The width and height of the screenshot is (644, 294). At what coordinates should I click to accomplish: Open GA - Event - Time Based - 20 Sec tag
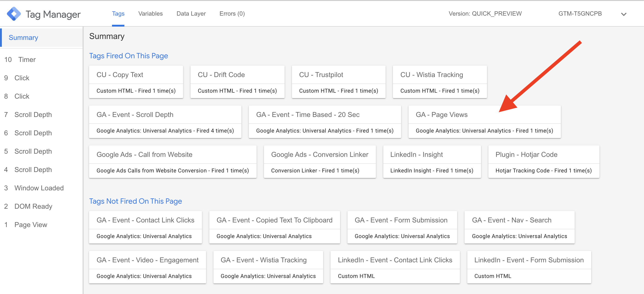325,122
